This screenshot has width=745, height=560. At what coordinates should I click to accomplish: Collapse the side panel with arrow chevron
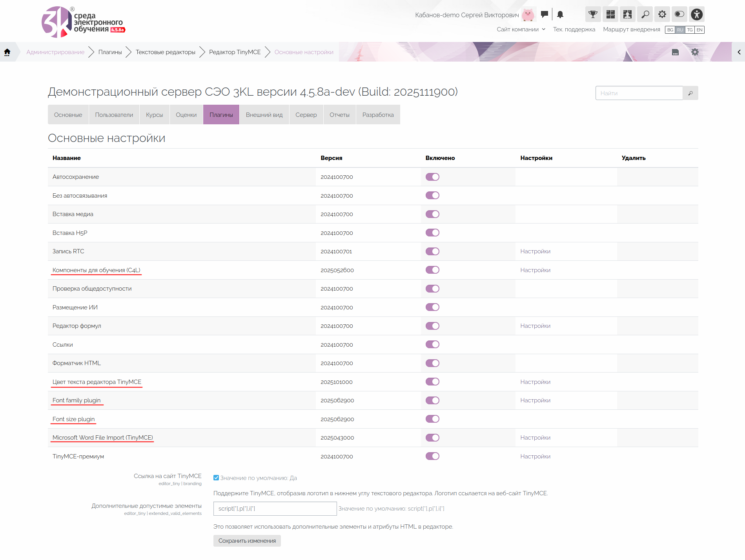739,52
